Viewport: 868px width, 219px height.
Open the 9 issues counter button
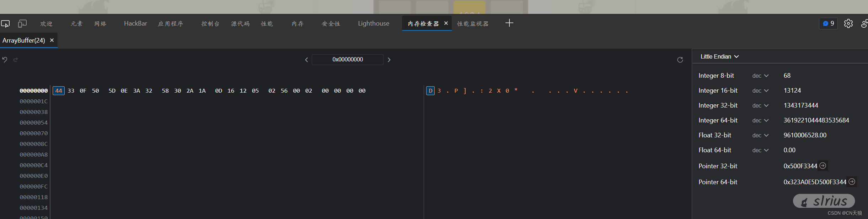[828, 24]
